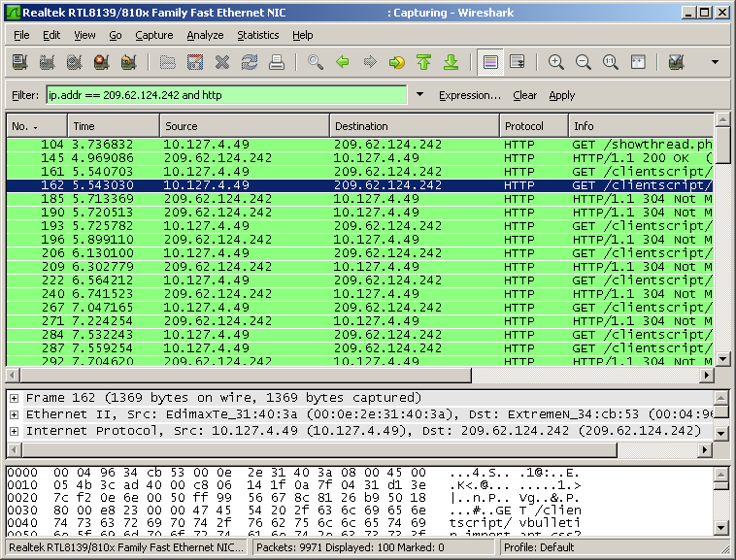Select packet 206 row at 6.130100

click(359, 253)
